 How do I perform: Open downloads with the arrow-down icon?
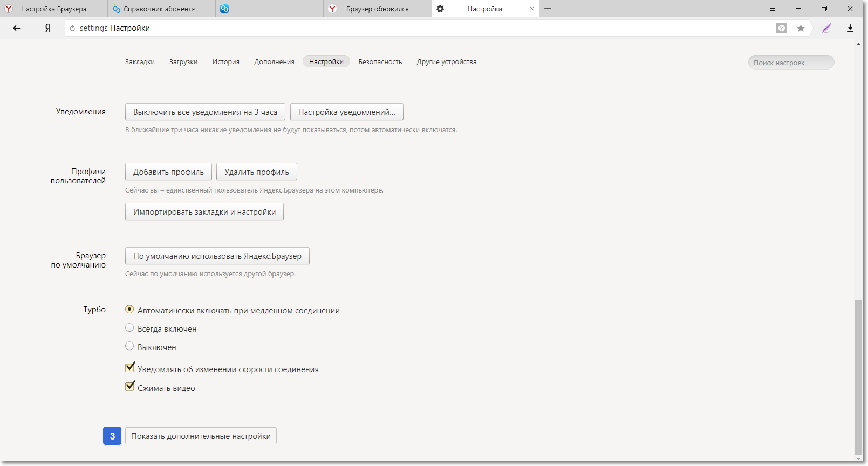pos(850,28)
